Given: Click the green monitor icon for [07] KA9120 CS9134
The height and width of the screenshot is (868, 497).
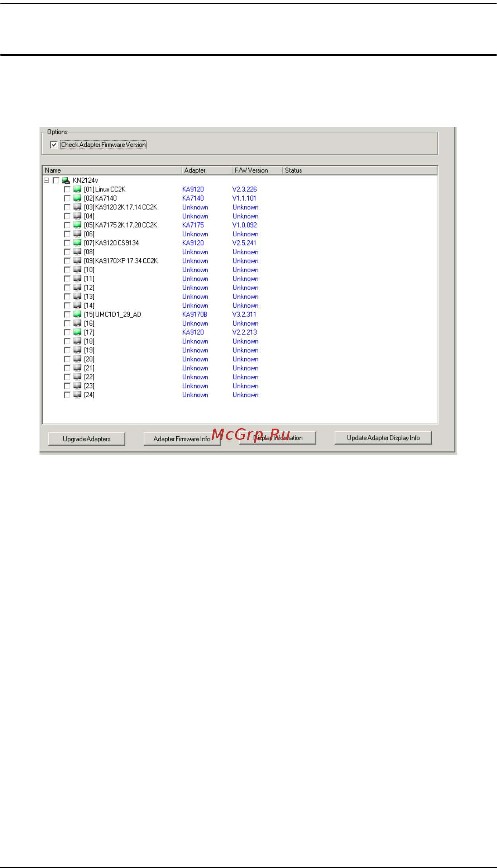Looking at the screenshot, I should point(77,243).
